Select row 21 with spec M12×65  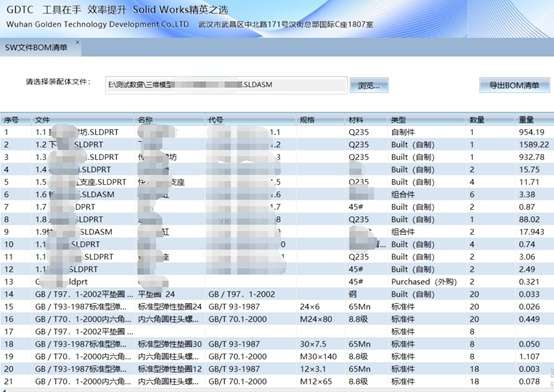click(277, 381)
